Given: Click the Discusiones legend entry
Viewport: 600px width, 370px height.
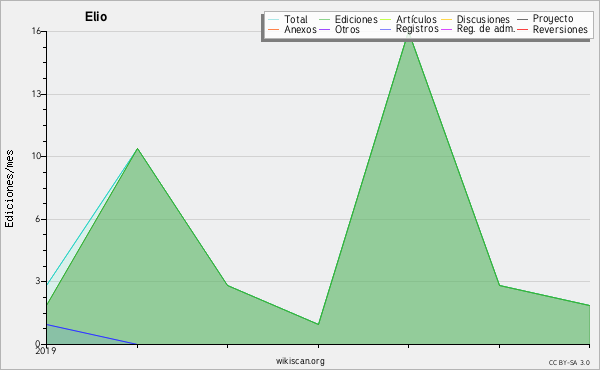Looking at the screenshot, I should 476,19.
